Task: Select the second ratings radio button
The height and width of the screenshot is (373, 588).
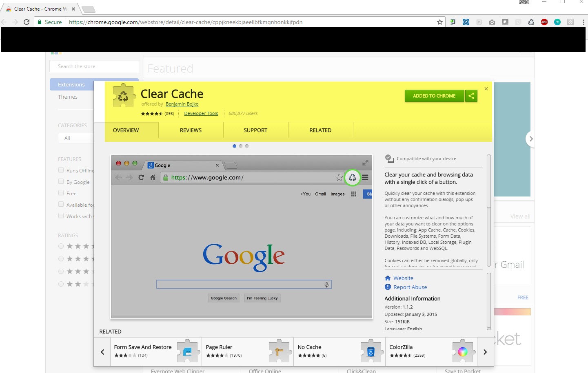Action: [61, 259]
